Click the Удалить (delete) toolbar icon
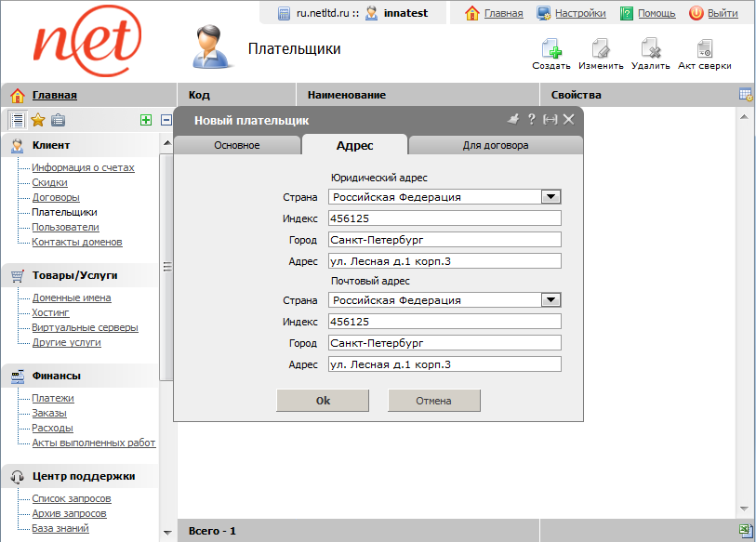Image resolution: width=756 pixels, height=542 pixels. coord(650,49)
